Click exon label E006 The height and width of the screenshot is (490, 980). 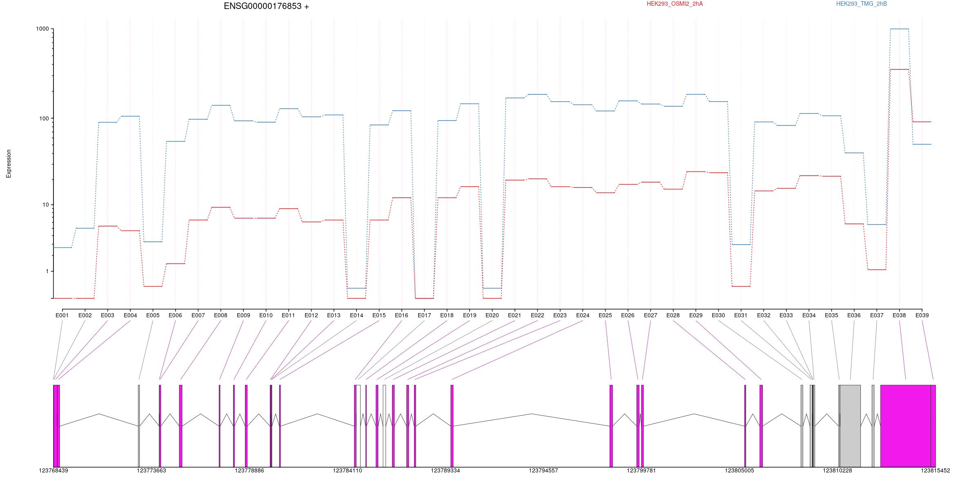tap(175, 315)
